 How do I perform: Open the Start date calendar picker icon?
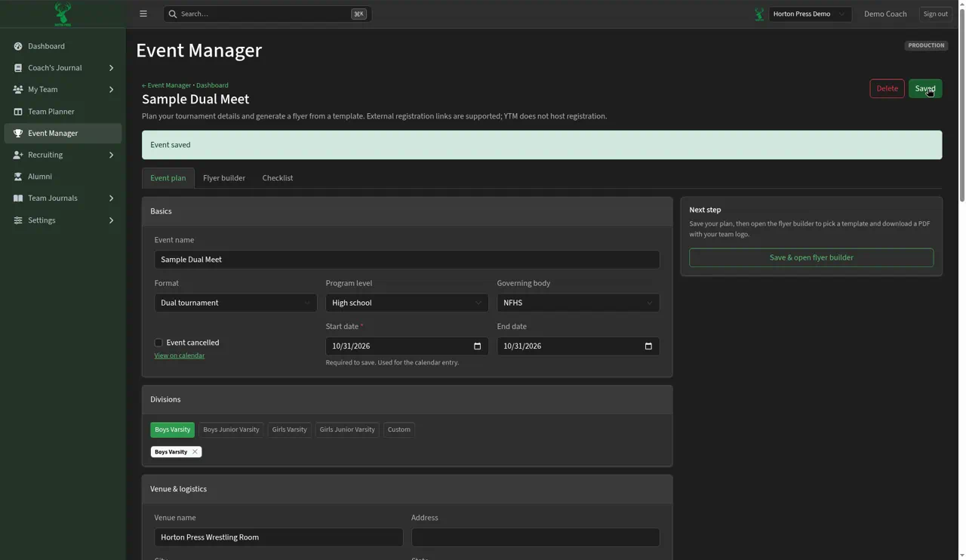click(477, 346)
